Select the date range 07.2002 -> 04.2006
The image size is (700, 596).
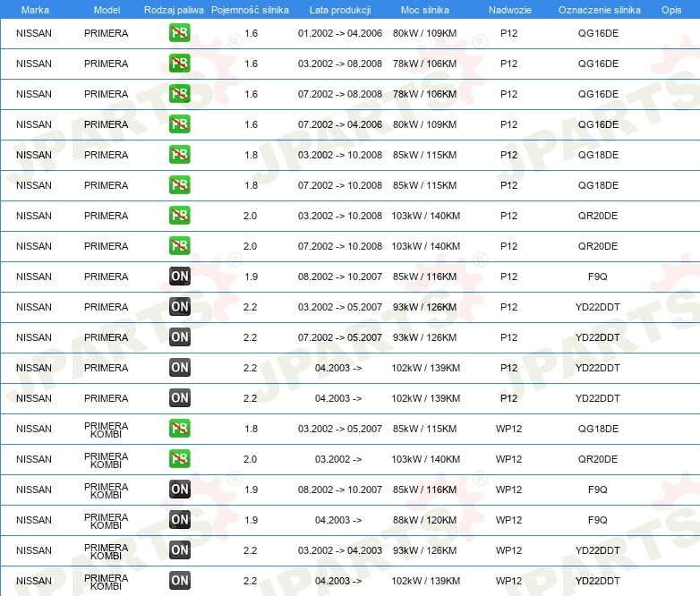[340, 124]
